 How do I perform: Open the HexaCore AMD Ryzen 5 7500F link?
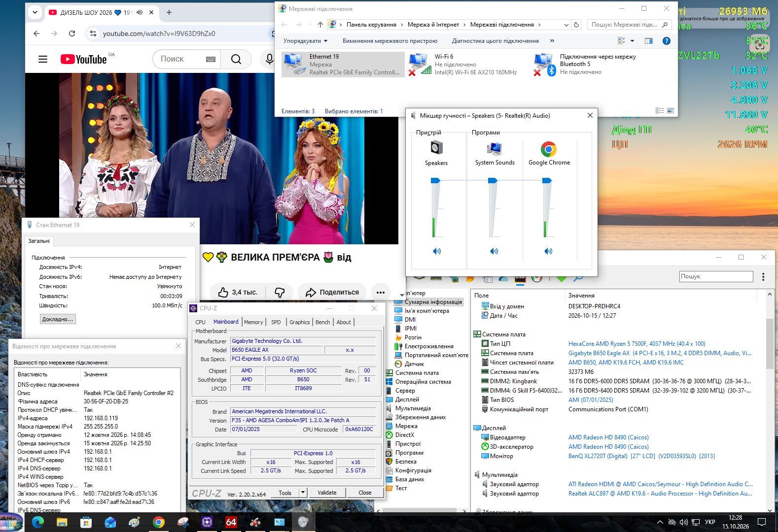pyautogui.click(x=637, y=344)
